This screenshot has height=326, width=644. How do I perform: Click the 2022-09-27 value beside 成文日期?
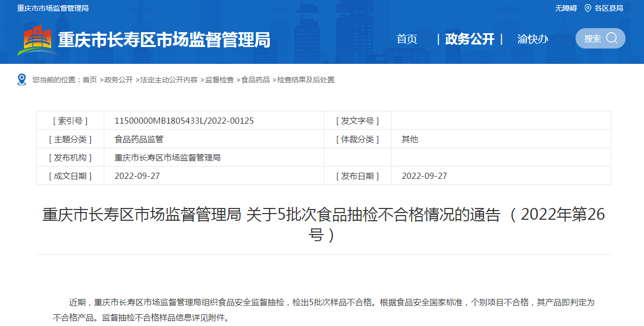(x=137, y=176)
